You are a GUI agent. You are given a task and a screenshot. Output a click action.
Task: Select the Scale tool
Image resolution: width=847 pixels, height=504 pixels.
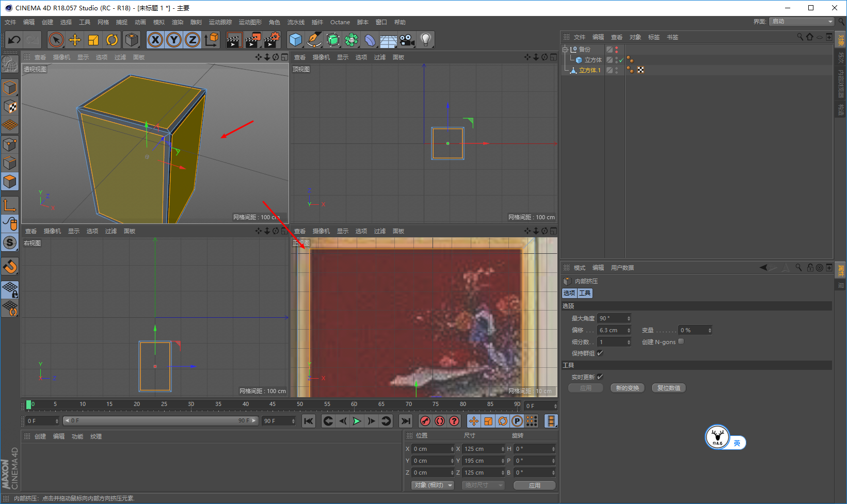click(x=93, y=40)
